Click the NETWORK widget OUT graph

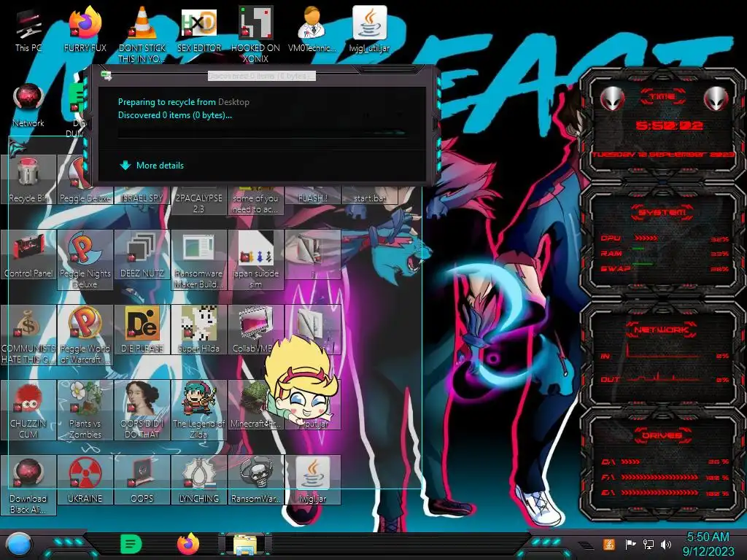(663, 378)
